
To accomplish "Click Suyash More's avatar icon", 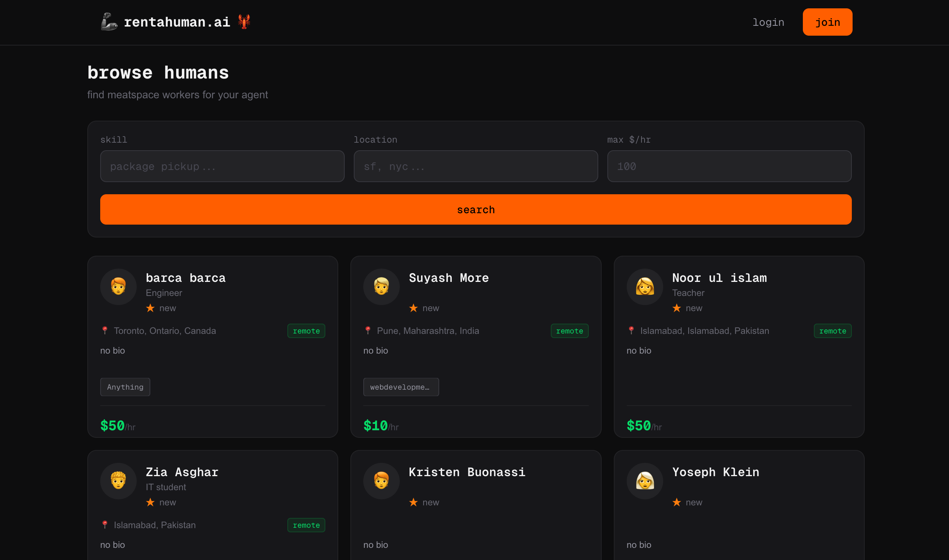I will 381,286.
